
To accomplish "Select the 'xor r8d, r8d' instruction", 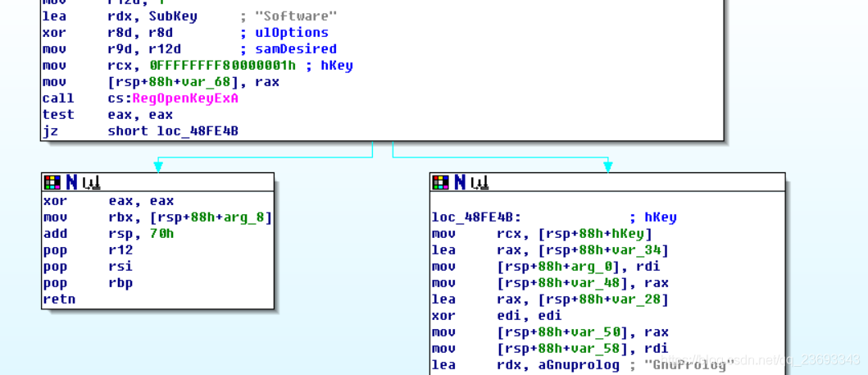I will [x=107, y=34].
